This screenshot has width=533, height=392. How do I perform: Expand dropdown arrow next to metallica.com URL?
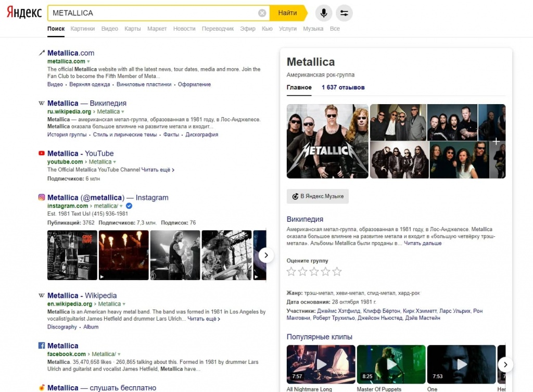click(88, 62)
